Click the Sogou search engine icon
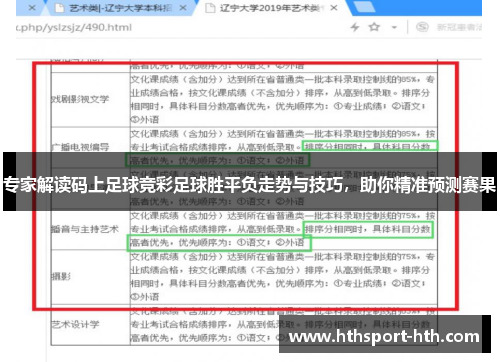Screen dimensions: 500x362 [x=422, y=27]
